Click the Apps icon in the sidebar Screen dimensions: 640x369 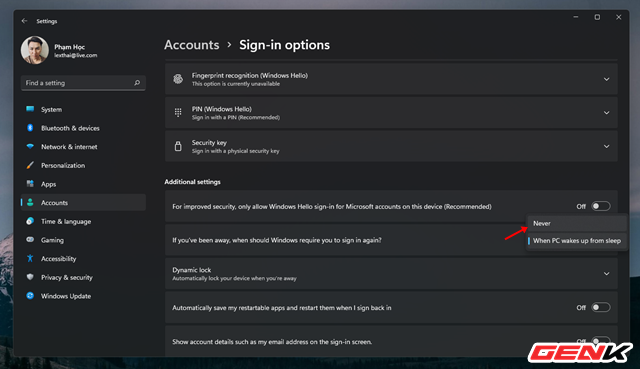30,184
